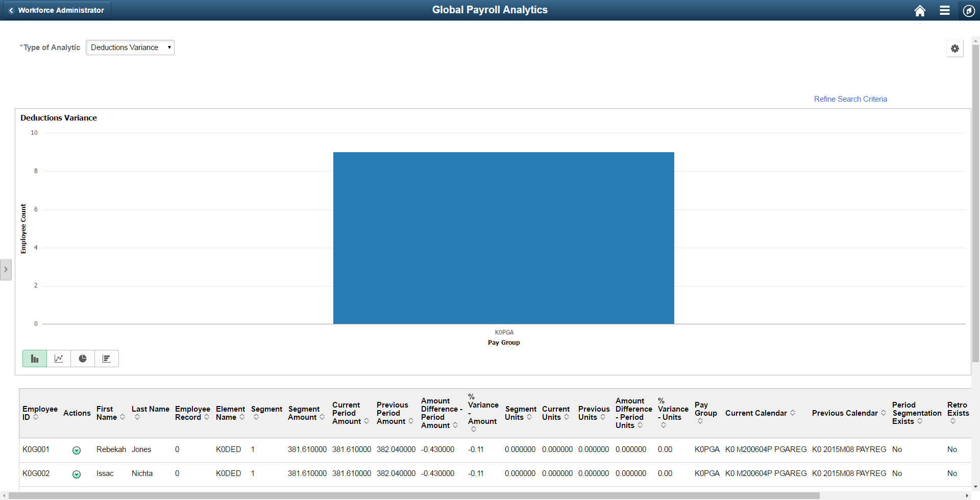This screenshot has height=500, width=980.
Task: Go back to Workforce Administrator
Action: click(56, 10)
